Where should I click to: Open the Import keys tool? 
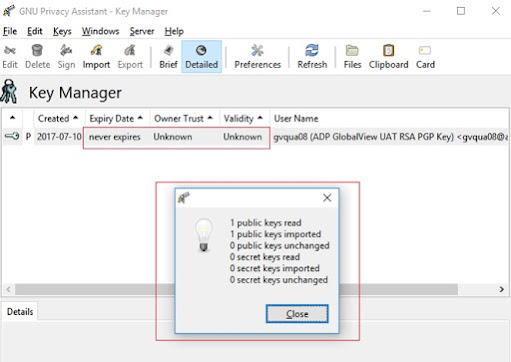click(96, 57)
